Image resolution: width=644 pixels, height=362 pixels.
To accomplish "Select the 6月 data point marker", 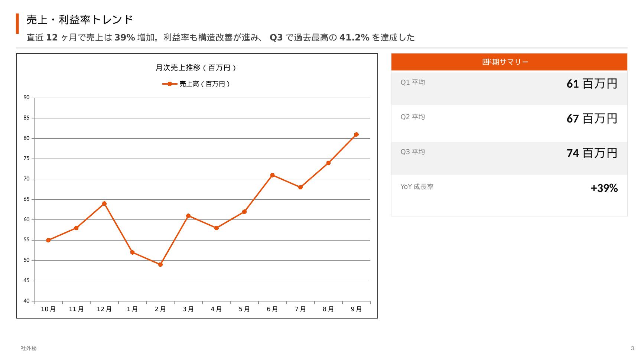I will click(x=272, y=175).
